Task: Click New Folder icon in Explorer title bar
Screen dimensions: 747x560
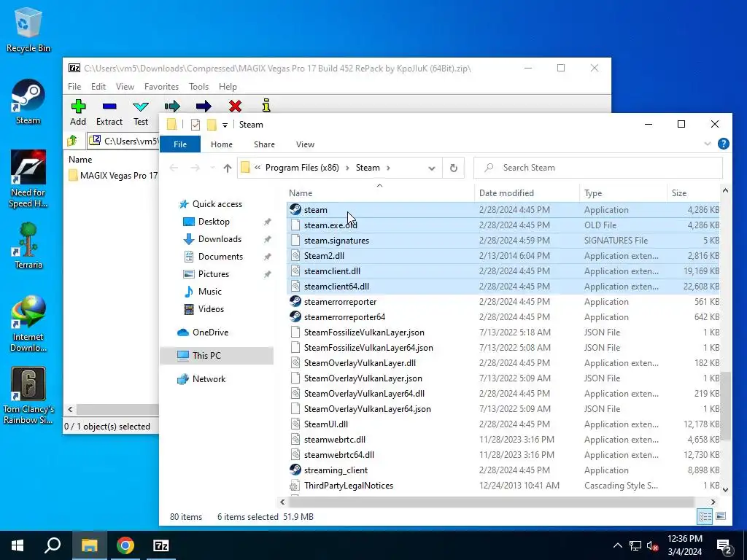Action: pyautogui.click(x=212, y=125)
